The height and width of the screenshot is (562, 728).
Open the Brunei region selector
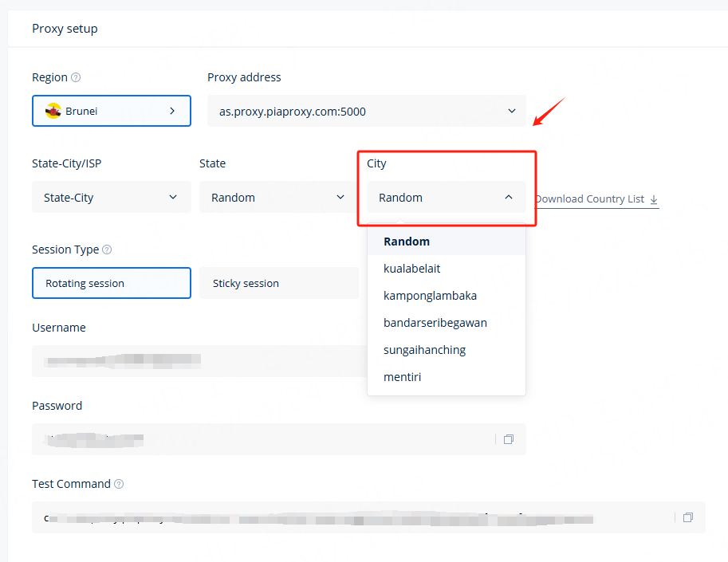[112, 112]
